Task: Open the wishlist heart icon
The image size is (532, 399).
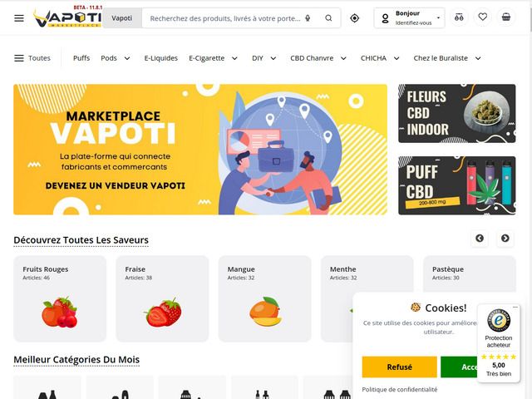Action: [482, 17]
